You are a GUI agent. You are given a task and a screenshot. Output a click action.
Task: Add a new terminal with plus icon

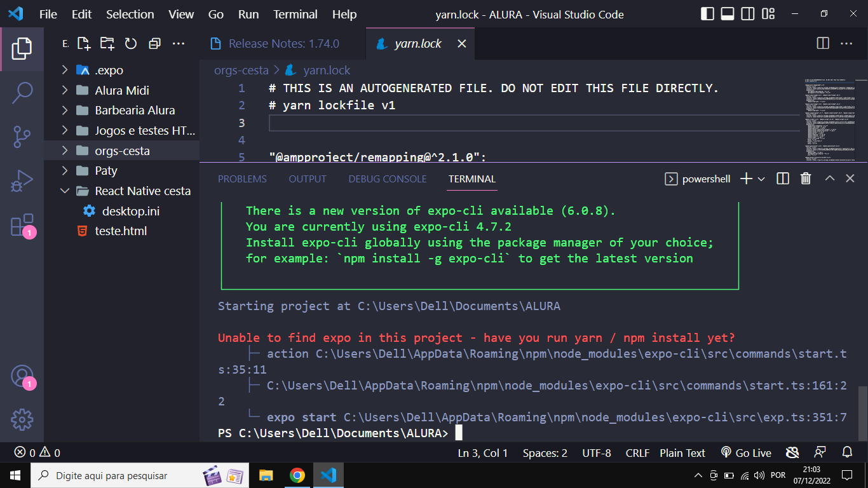click(x=747, y=179)
